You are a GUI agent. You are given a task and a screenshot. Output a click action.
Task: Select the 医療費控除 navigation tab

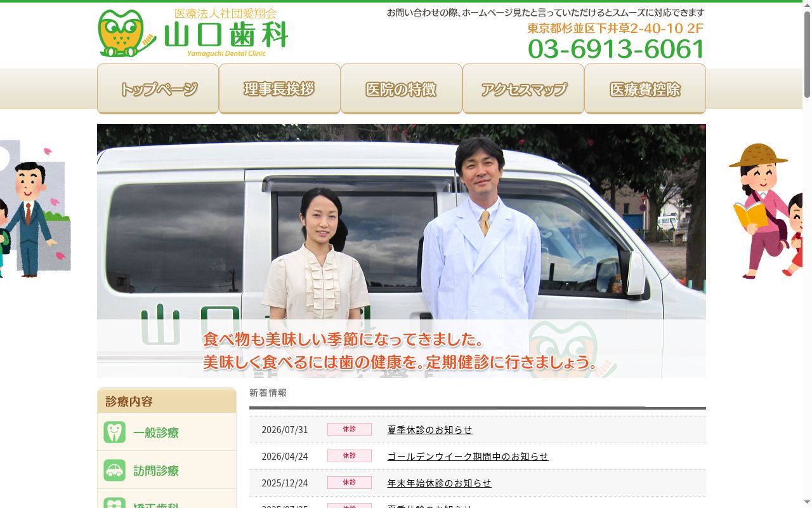645,89
